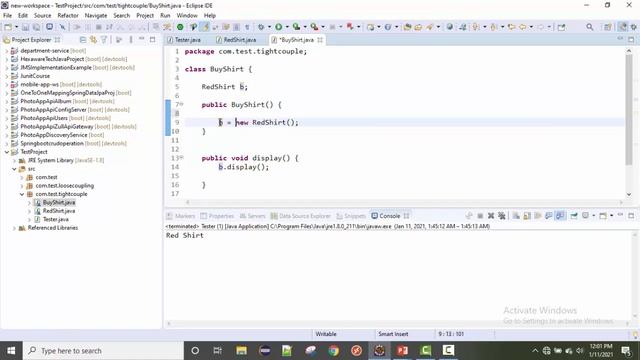Switch to the Markers tab
Viewport: 640px width, 360px height.
click(181, 216)
